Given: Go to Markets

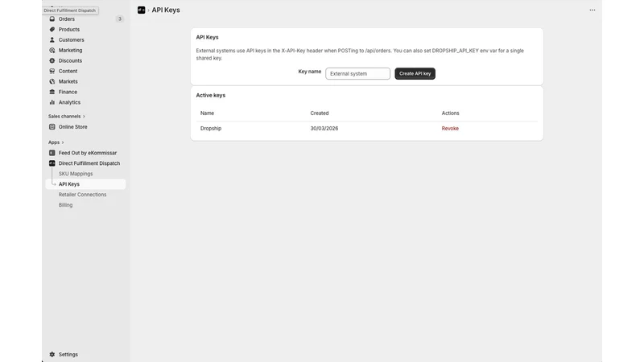Looking at the screenshot, I should click(x=68, y=82).
